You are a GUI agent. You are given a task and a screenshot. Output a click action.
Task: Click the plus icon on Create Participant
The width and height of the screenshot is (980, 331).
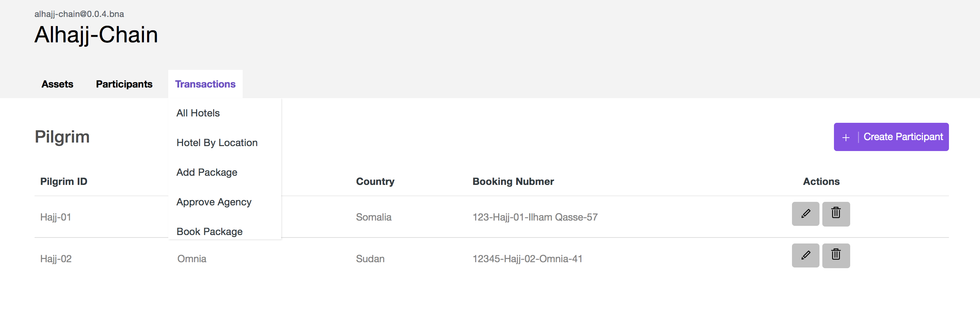coord(845,137)
